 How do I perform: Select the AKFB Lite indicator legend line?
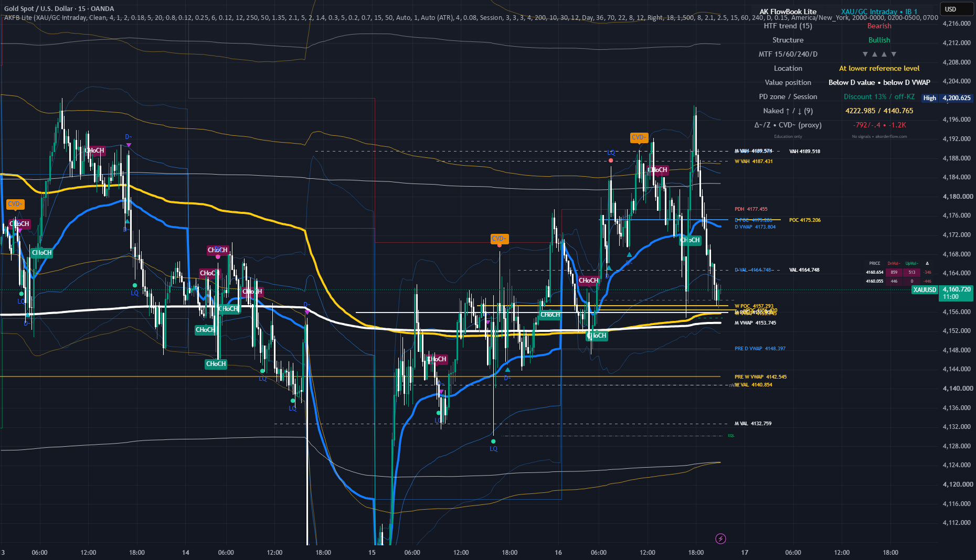pos(471,17)
